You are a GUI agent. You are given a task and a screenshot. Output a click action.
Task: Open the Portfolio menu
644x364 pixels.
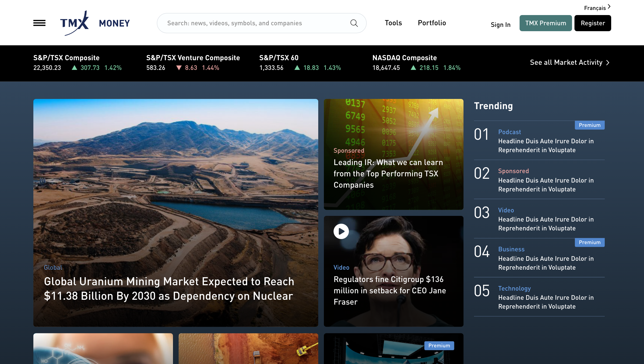click(x=432, y=23)
